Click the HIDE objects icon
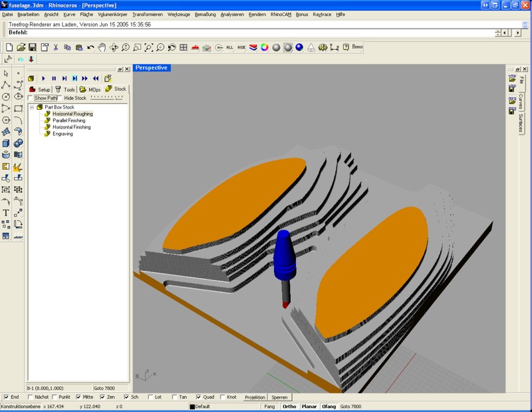This screenshot has height=412, width=532. point(241,47)
